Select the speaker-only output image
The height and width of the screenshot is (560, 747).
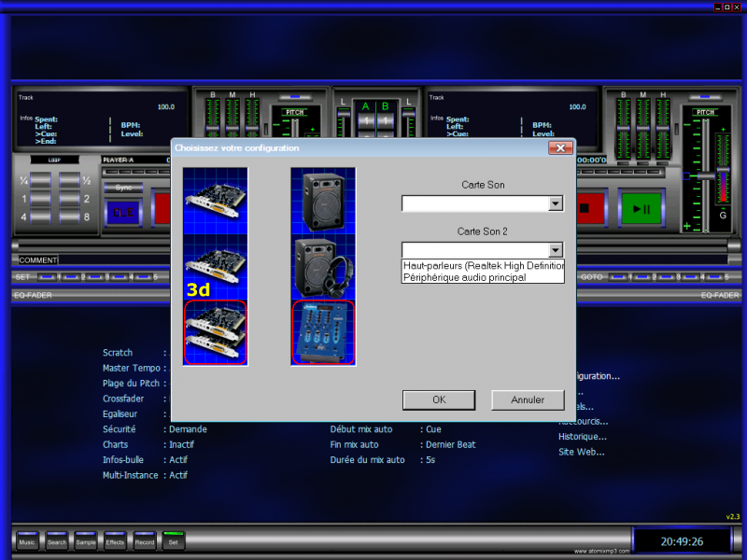tap(323, 201)
